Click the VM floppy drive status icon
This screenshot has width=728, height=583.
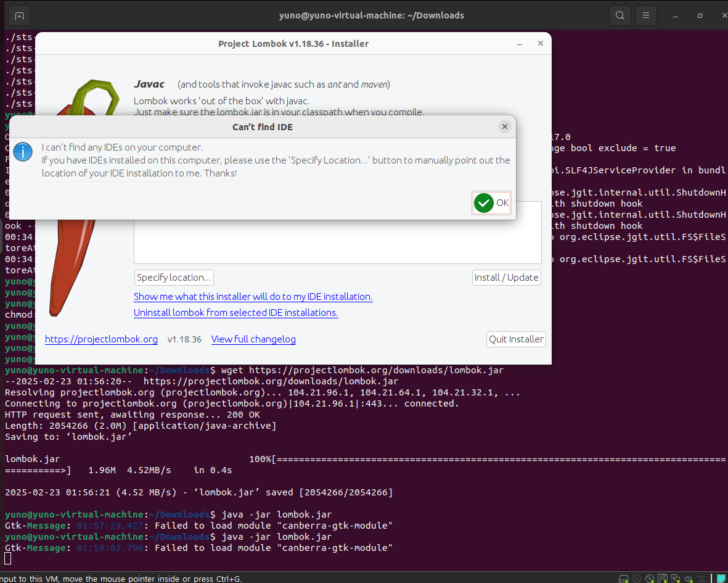point(663,579)
